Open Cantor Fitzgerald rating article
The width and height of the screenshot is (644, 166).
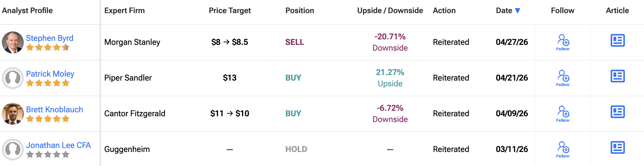pyautogui.click(x=618, y=112)
